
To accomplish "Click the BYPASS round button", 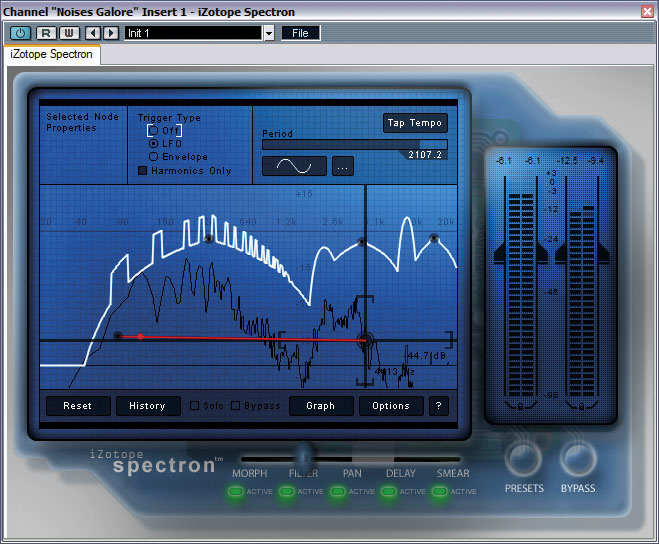I will click(x=578, y=459).
